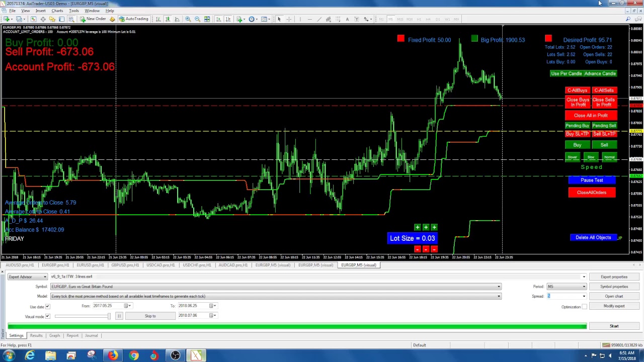Toggle the Visual mode checkbox
644x362 pixels.
(x=48, y=316)
